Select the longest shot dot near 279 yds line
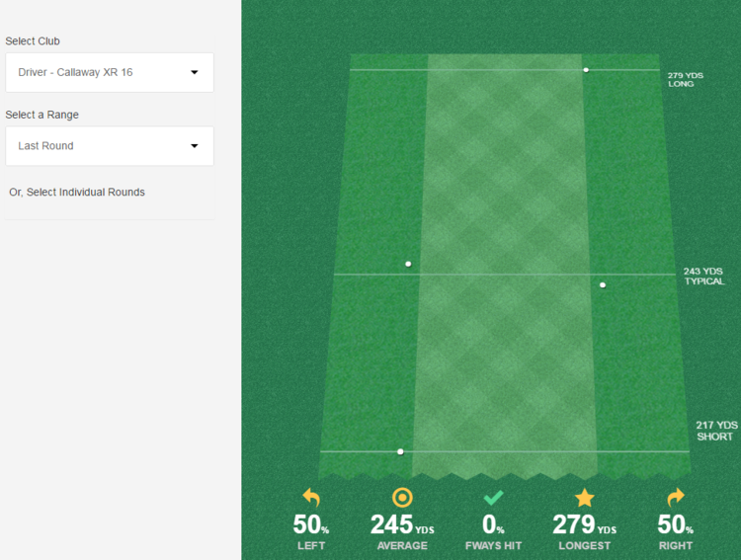The image size is (741, 560). point(586,70)
